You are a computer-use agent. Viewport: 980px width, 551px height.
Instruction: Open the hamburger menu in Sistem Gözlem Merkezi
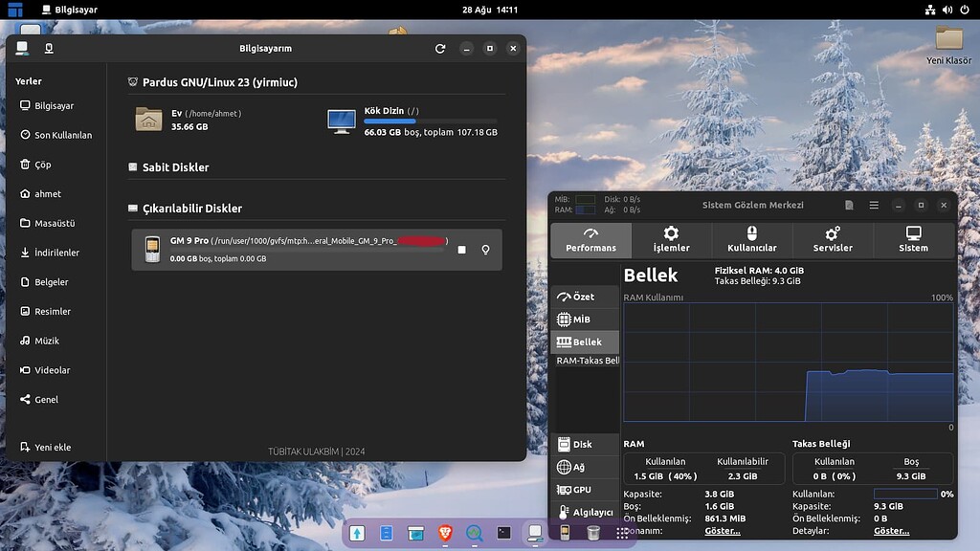[875, 205]
